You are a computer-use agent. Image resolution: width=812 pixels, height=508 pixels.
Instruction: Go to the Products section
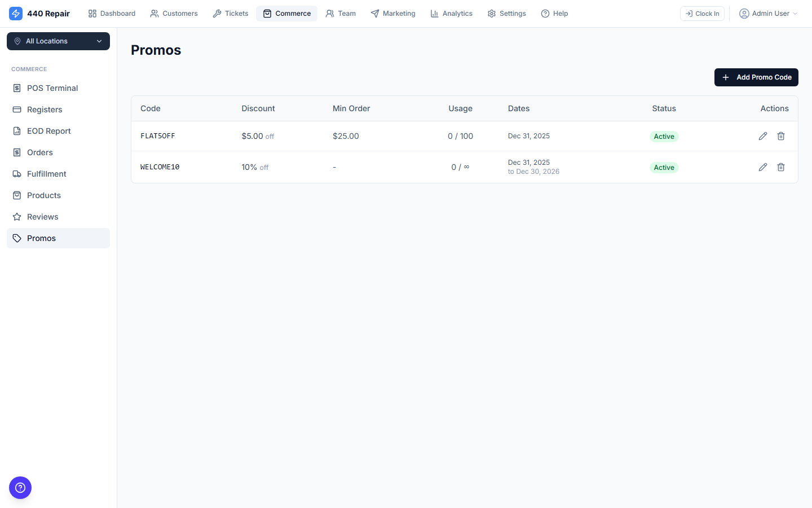[x=44, y=195]
